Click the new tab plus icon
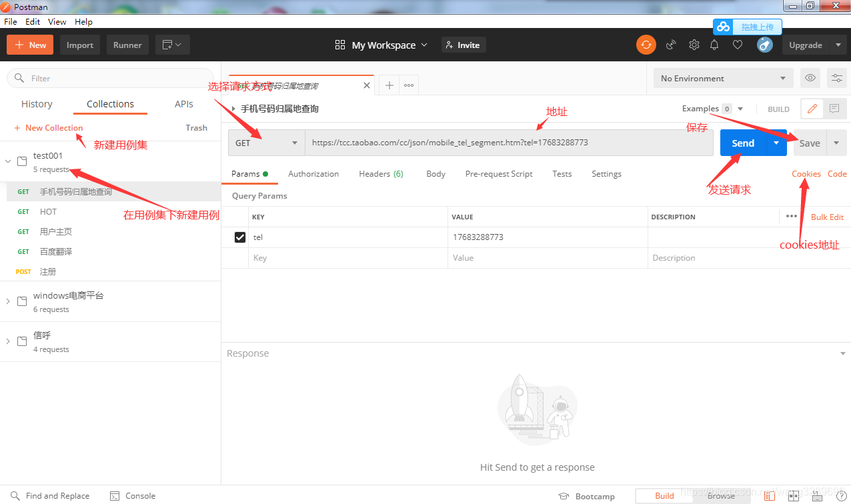The height and width of the screenshot is (504, 851). [389, 85]
